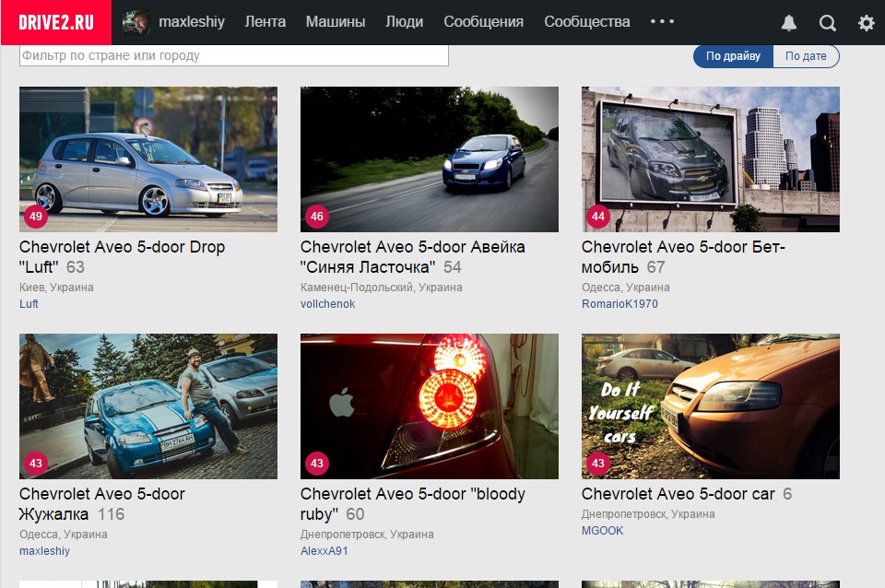Viewport: 885px width, 588px height.
Task: Open the notifications bell icon
Action: point(788,22)
